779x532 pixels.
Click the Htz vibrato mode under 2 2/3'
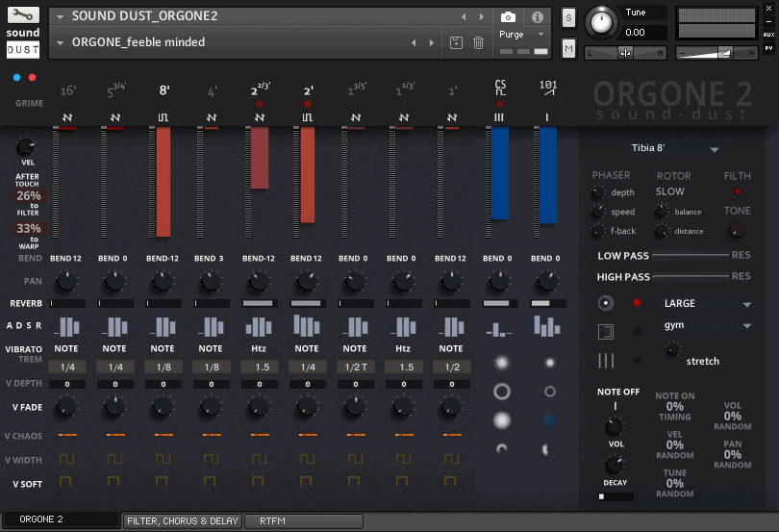[x=259, y=348]
